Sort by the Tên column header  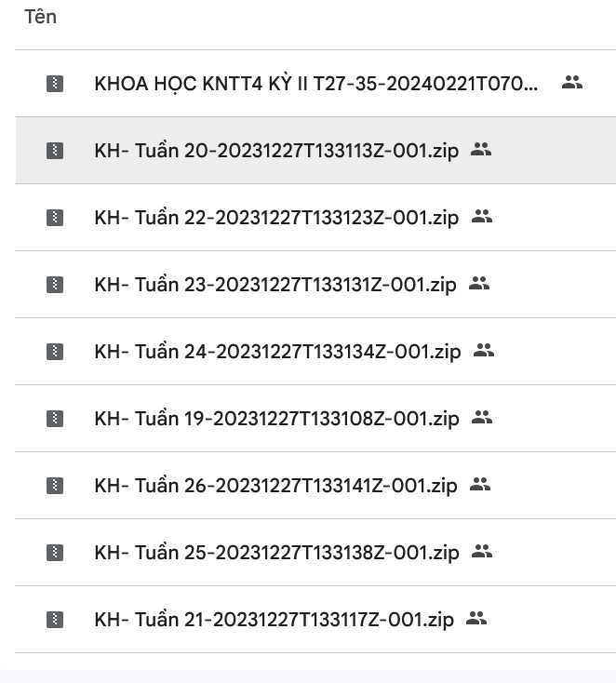tap(40, 18)
